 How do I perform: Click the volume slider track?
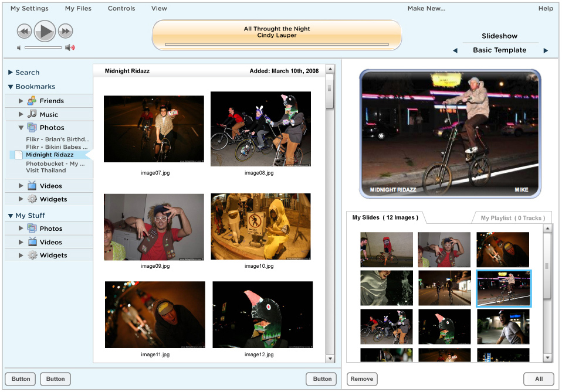(43, 47)
